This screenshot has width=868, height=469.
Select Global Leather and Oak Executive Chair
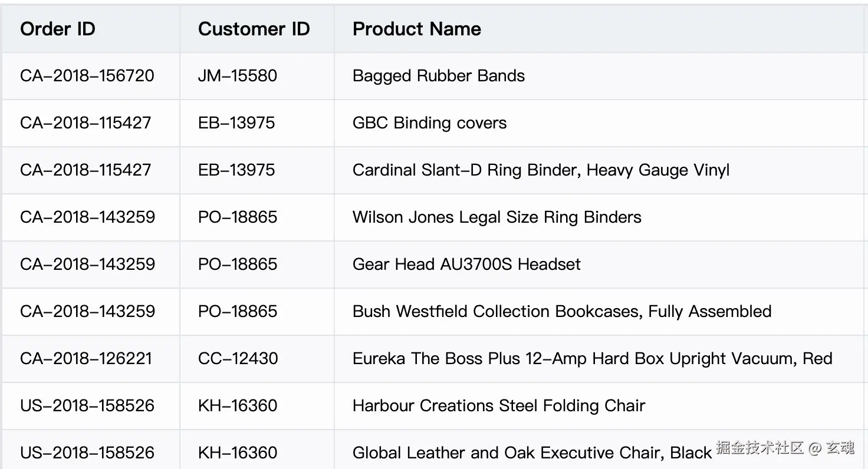click(532, 453)
